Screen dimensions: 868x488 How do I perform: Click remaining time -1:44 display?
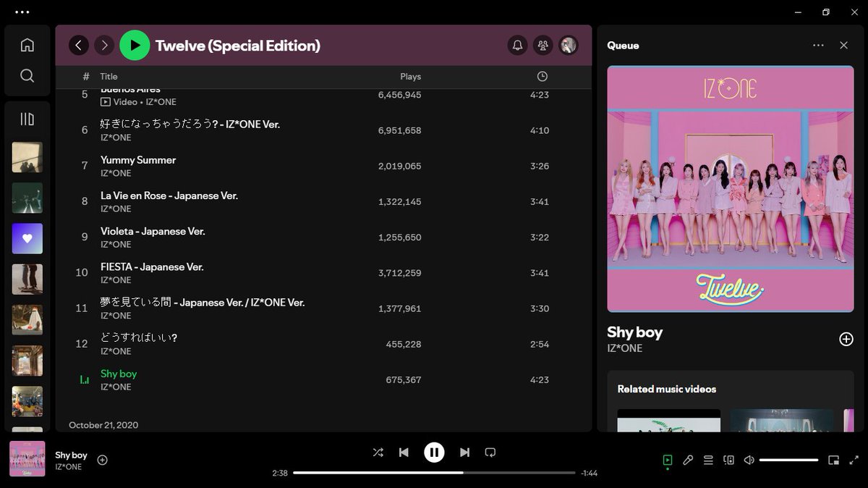[589, 473]
